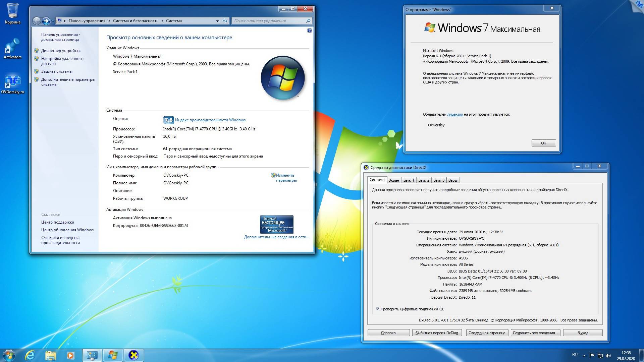Click the Панель управления breadcrumb
This screenshot has width=644, height=362.
pyautogui.click(x=87, y=21)
